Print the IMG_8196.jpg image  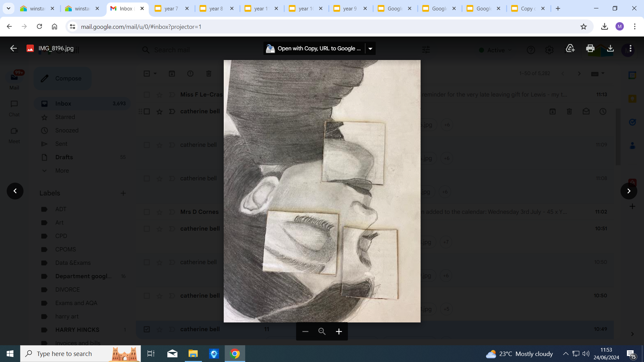(x=590, y=48)
